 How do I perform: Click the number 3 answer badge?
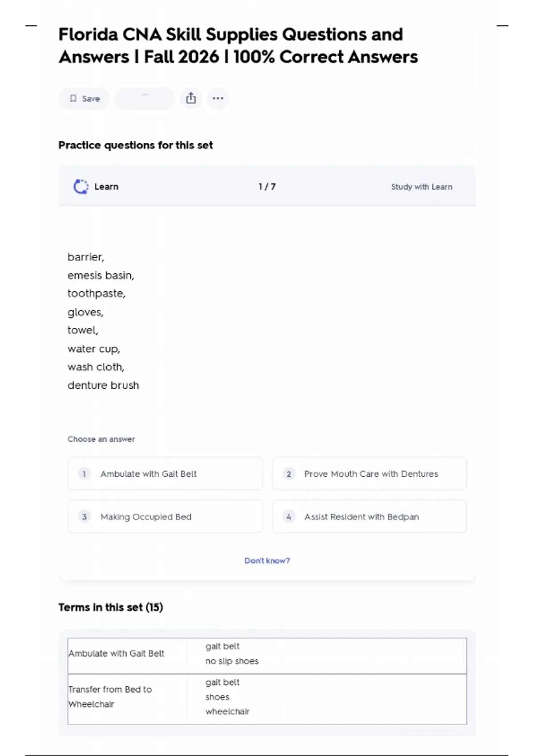[x=84, y=516]
